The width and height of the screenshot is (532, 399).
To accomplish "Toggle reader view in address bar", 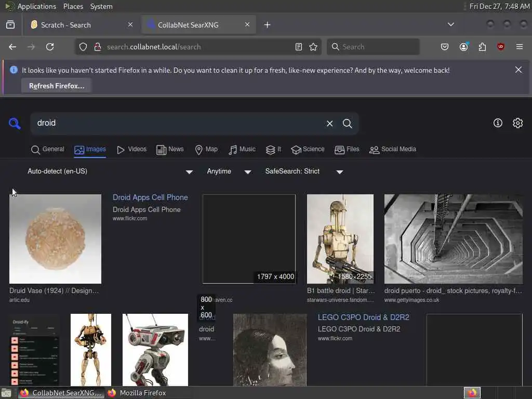I will coord(299,47).
